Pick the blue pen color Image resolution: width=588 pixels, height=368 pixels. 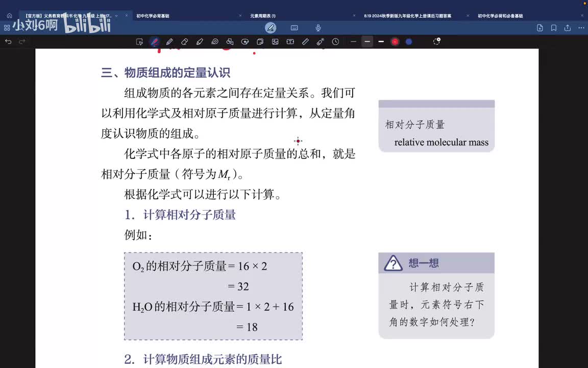[x=409, y=42]
